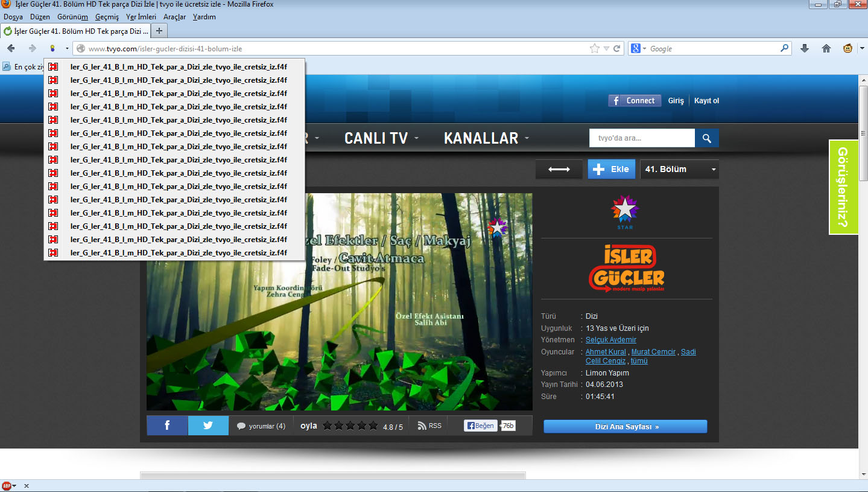Click the 4.8 / 5 rating score
The height and width of the screenshot is (492, 868).
point(393,427)
